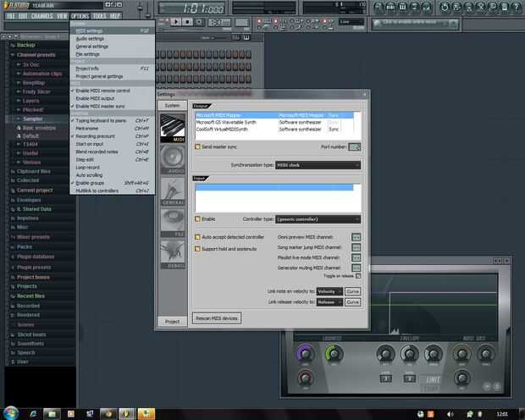Select Audio settings from Options menu

(90, 38)
